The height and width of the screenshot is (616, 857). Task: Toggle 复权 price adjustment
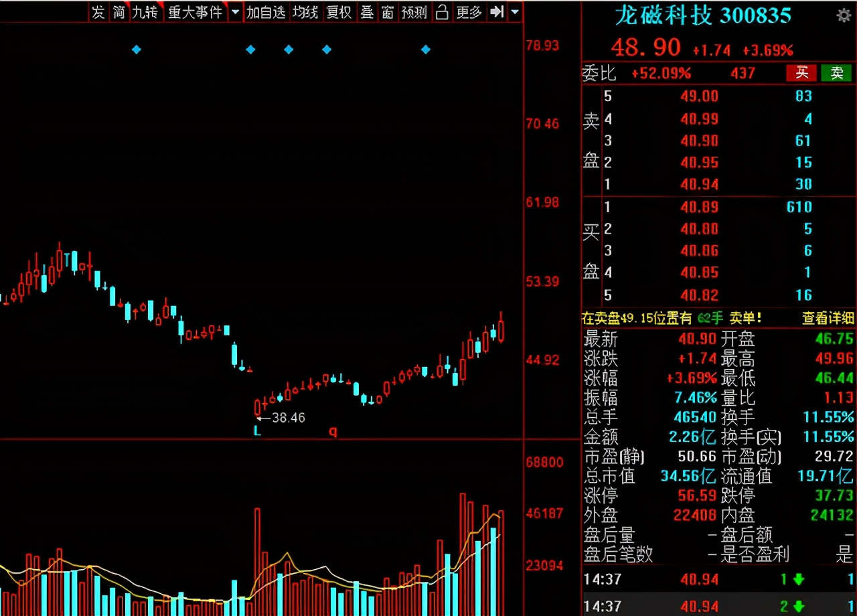(x=338, y=12)
